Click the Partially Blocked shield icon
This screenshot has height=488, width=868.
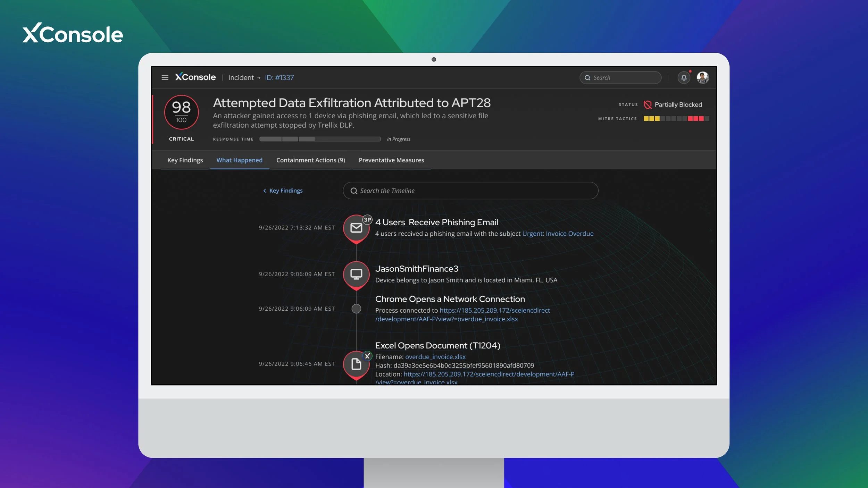pyautogui.click(x=647, y=104)
